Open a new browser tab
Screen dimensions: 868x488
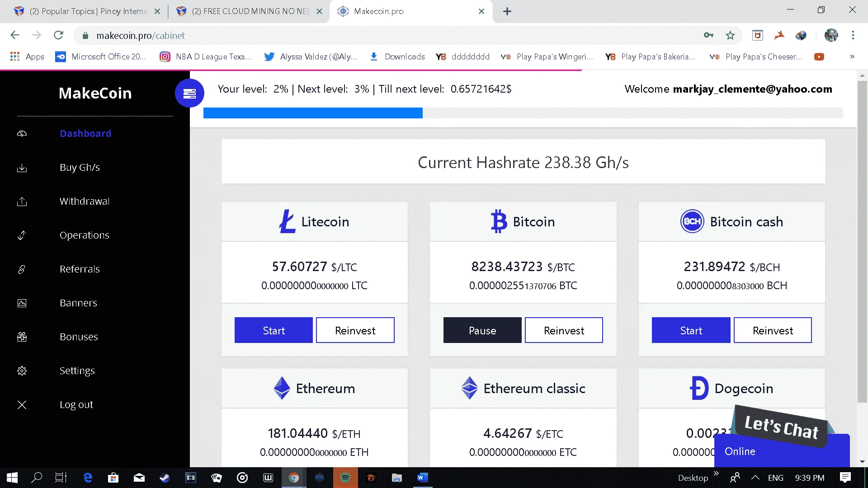point(507,11)
